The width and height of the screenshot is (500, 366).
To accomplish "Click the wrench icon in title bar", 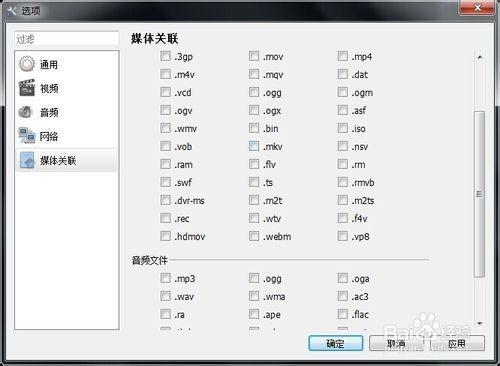I will pos(12,11).
